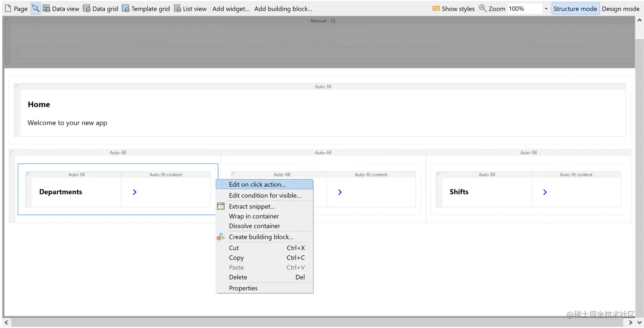644x328 pixels.
Task: Click the Departments card arrow icon
Action: pos(135,192)
